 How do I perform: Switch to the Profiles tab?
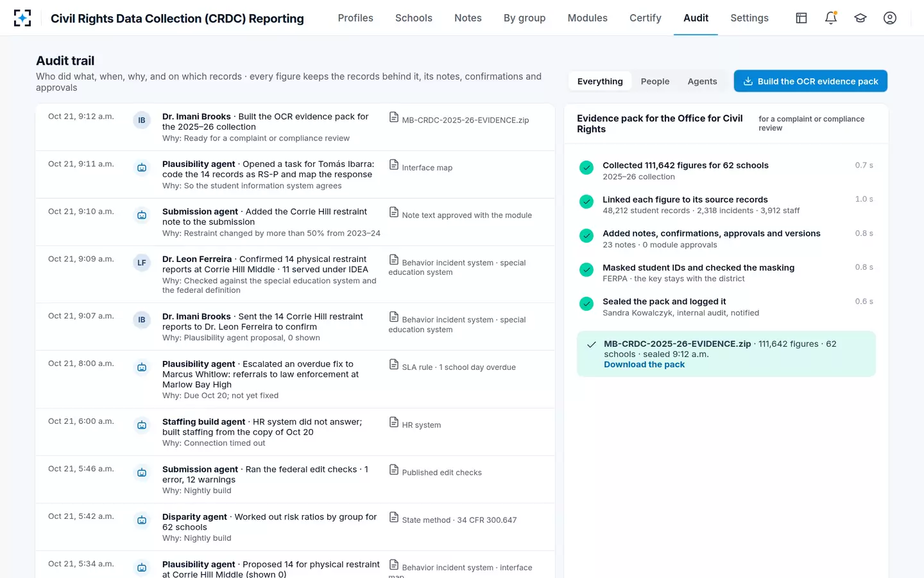(x=355, y=18)
